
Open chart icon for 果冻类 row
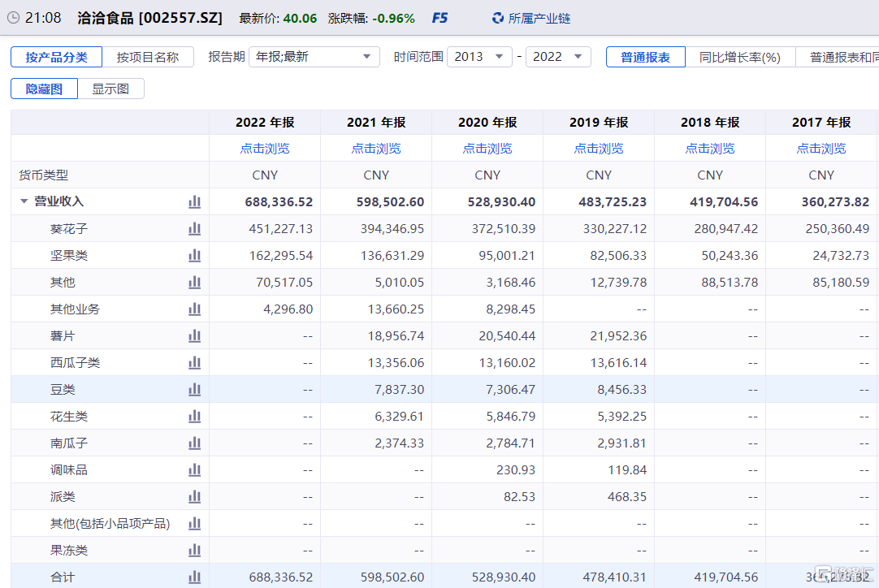[x=194, y=550]
